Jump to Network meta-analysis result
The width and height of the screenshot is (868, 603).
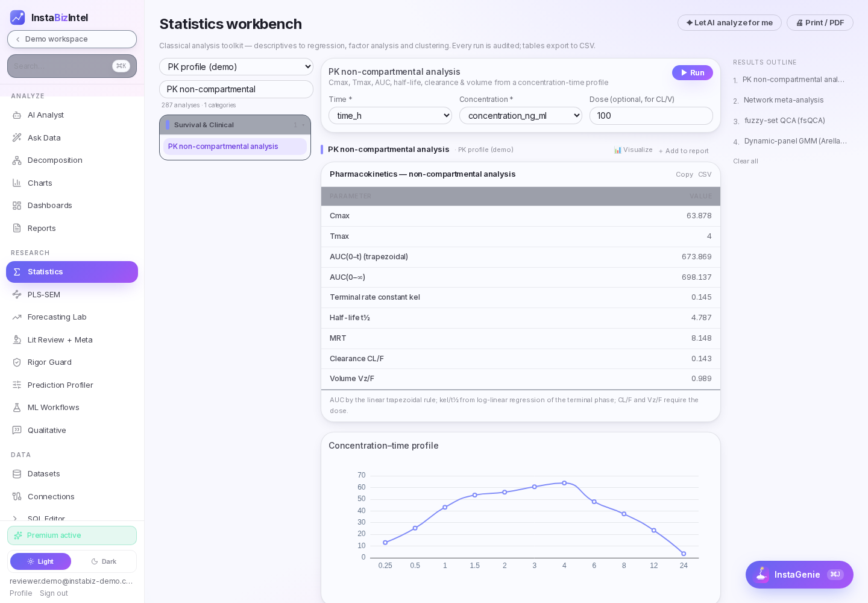(784, 100)
